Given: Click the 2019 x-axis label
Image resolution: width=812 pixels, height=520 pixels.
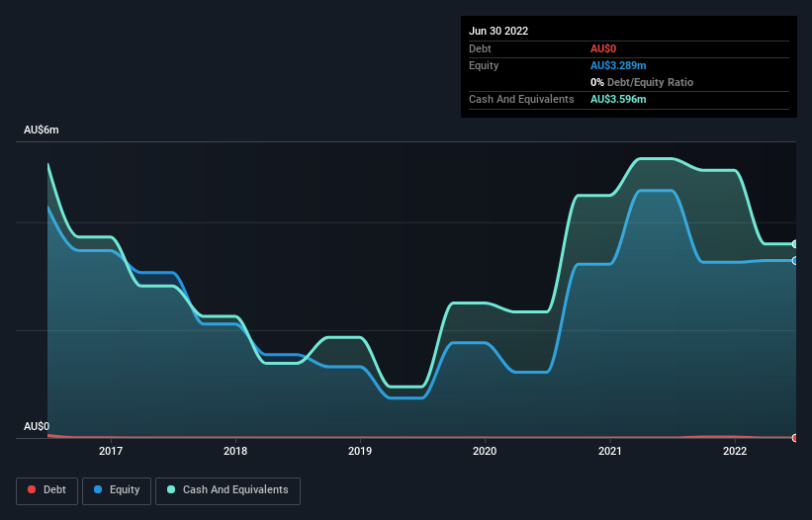Looking at the screenshot, I should tap(360, 451).
